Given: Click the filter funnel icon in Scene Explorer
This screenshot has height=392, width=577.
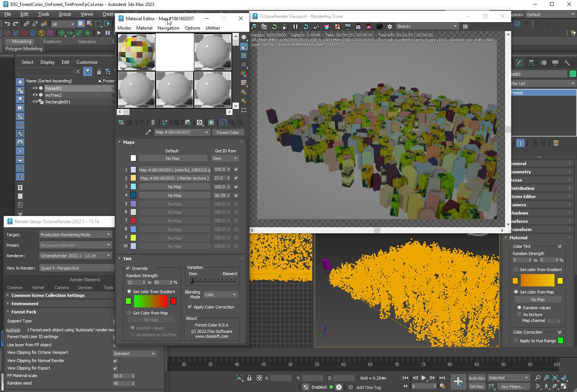Looking at the screenshot, I should click(x=88, y=72).
